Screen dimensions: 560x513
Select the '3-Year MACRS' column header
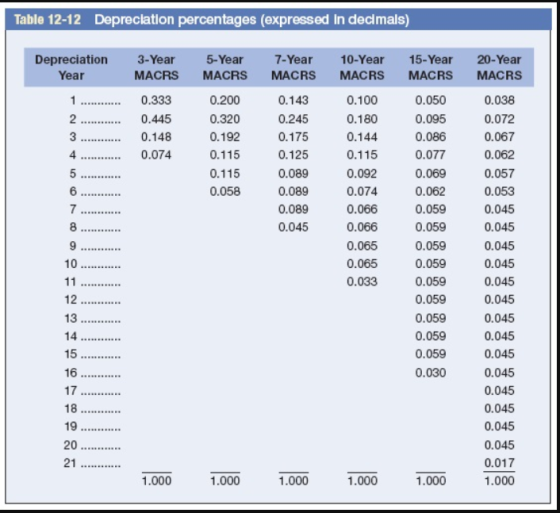click(x=156, y=67)
